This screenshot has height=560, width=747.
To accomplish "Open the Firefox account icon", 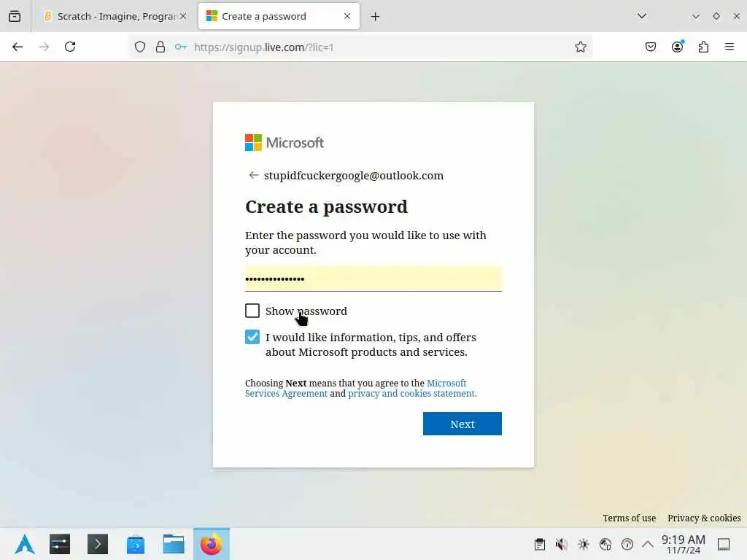I will pyautogui.click(x=678, y=47).
